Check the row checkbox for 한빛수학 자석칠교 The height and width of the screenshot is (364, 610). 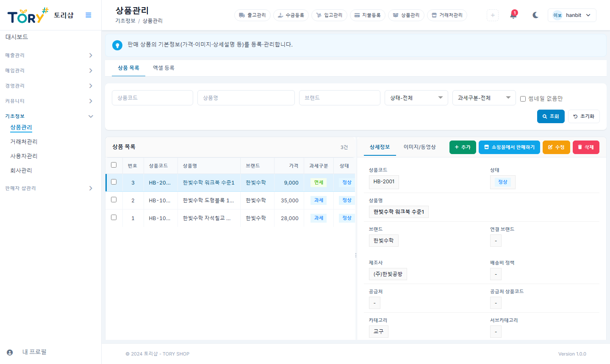click(114, 218)
